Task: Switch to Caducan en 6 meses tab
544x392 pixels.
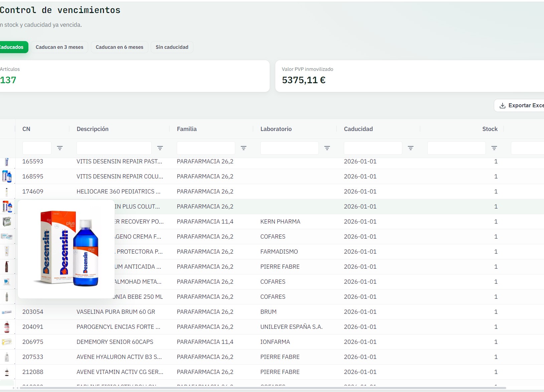Action: 120,47
